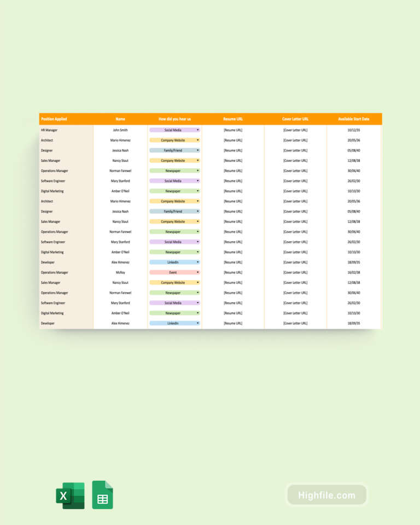Select the 16/02/38 start date cell
Viewport: 420px width, 525px height.
pyautogui.click(x=354, y=272)
